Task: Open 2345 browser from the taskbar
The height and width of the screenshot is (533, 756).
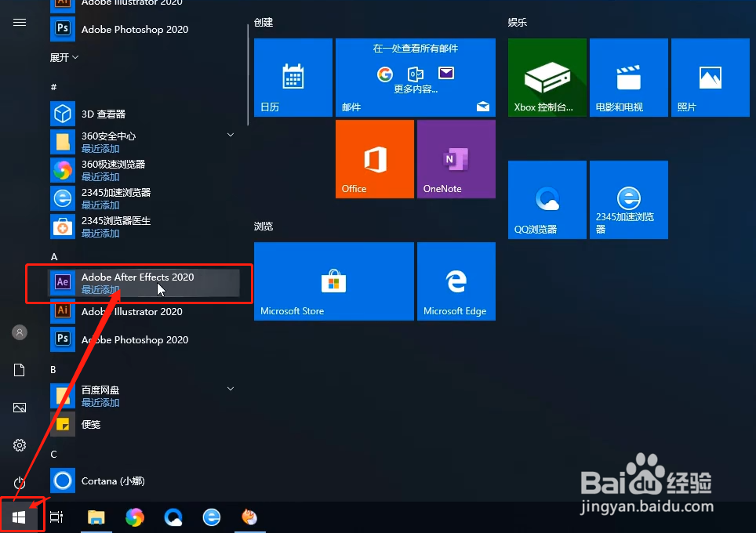Action: 212,517
